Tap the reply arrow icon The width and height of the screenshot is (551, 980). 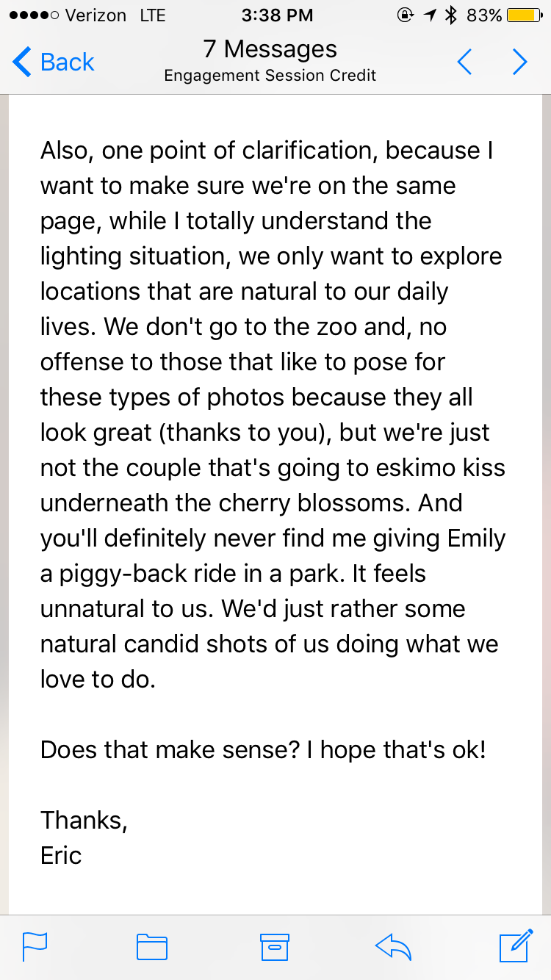[x=392, y=946]
